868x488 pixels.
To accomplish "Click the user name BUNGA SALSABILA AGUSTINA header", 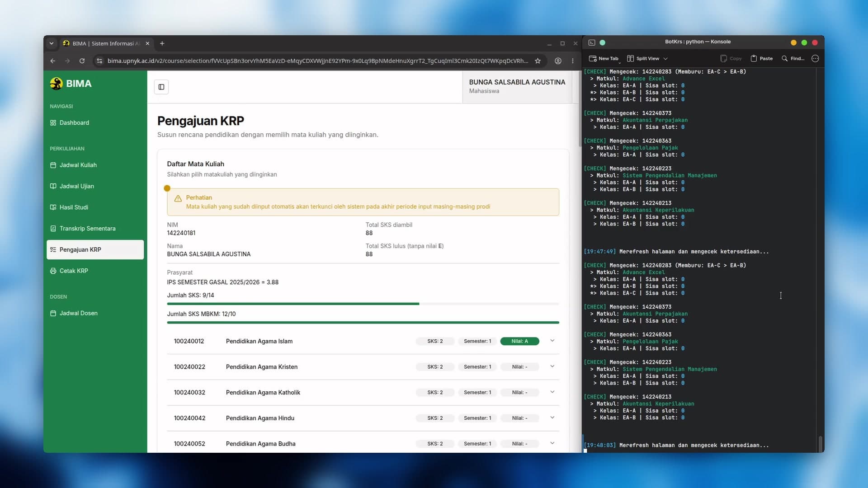I will coord(517,82).
